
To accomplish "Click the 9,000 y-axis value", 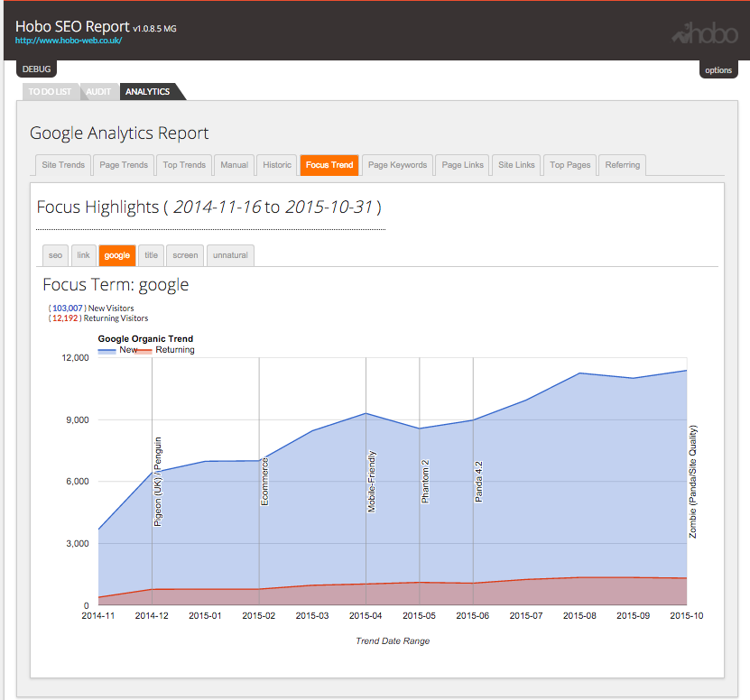I will [78, 419].
